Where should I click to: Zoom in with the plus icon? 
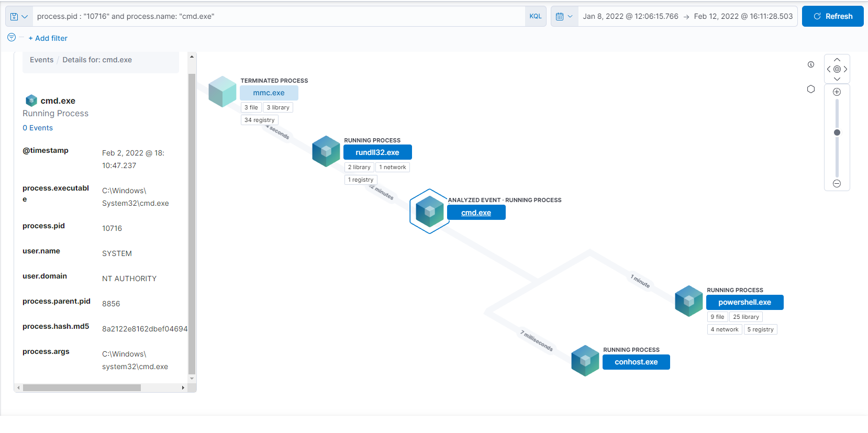click(837, 92)
